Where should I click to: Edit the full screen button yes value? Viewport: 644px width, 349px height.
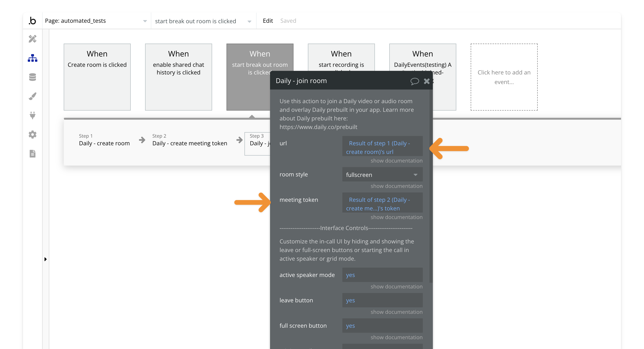point(382,326)
